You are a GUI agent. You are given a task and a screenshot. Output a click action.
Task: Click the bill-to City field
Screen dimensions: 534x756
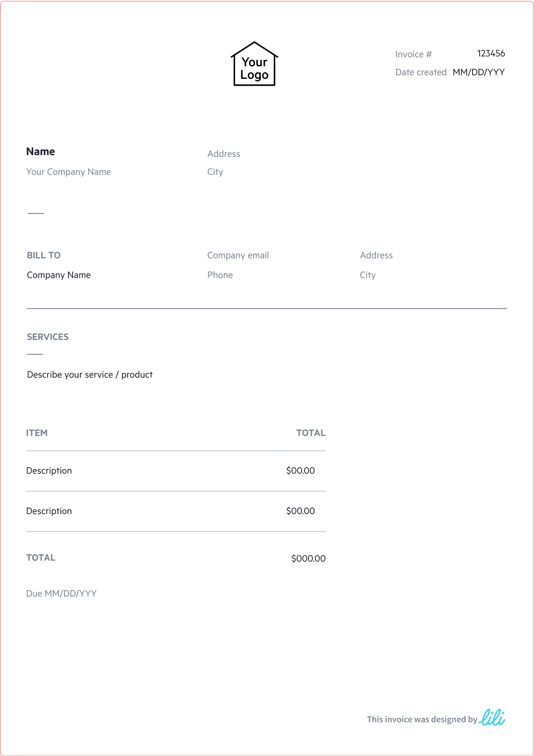pos(368,275)
